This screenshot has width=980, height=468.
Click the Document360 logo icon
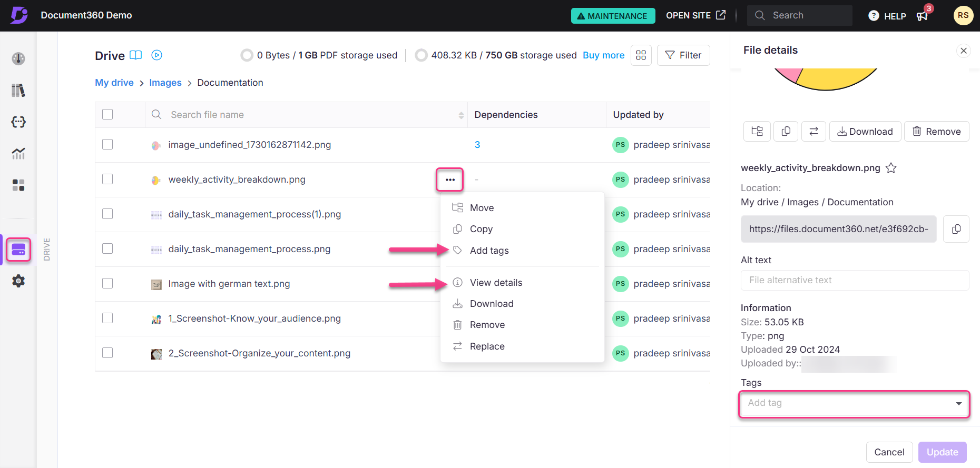(x=19, y=15)
